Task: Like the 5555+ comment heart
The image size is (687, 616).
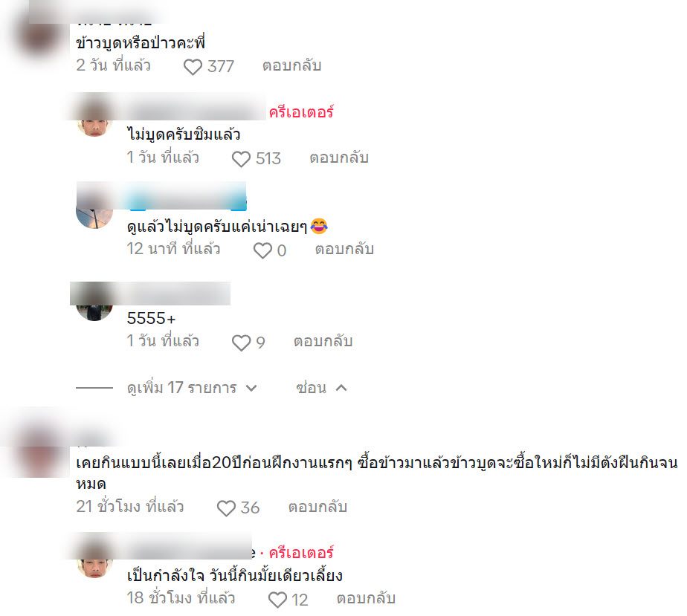Action: (241, 343)
